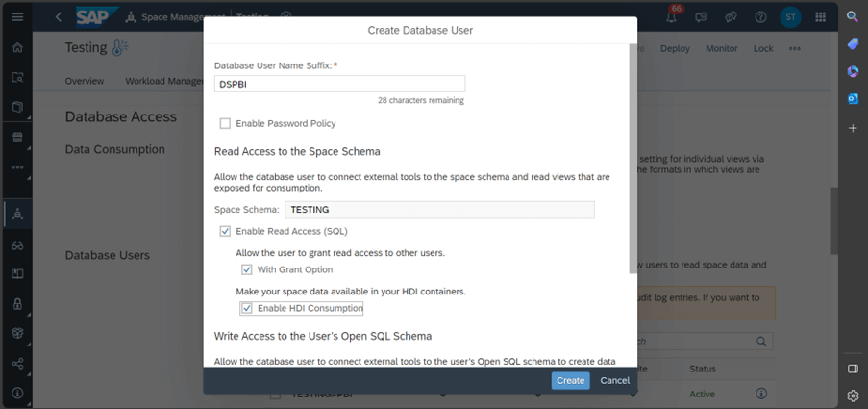Open the ST user profile avatar
Screen dimensions: 868x409
790,17
